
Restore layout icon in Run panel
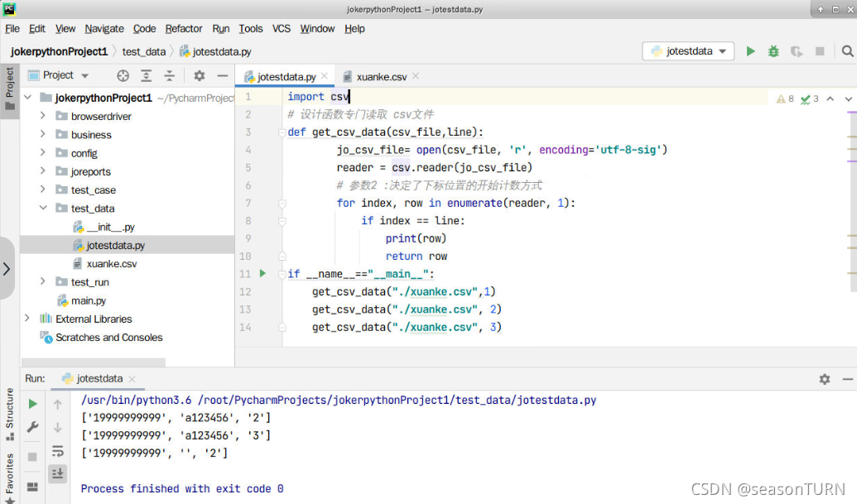(x=32, y=487)
